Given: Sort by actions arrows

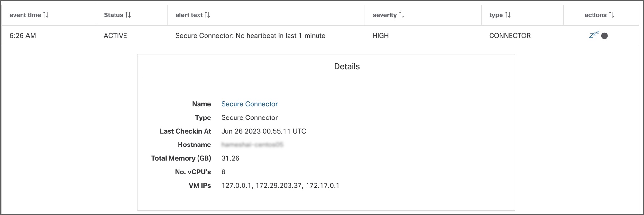Looking at the screenshot, I should [612, 15].
